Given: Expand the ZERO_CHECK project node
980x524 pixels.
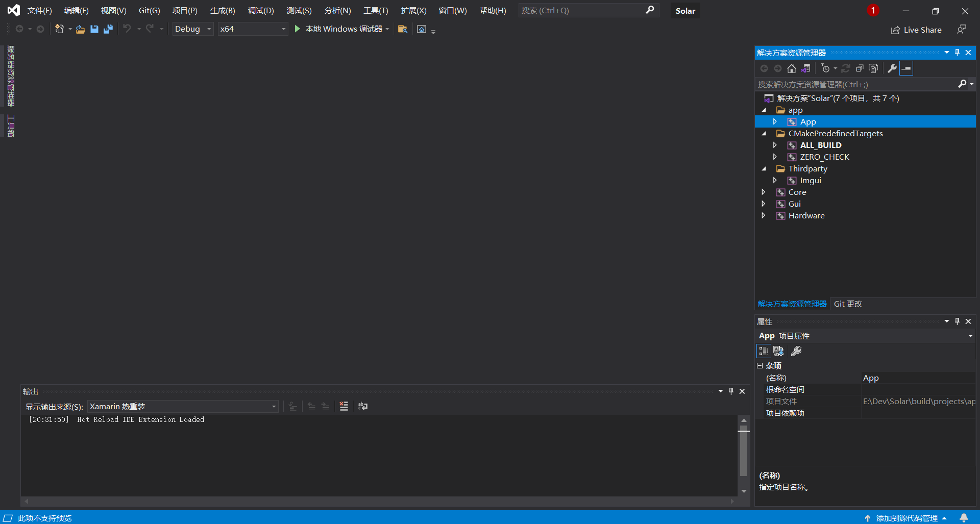Looking at the screenshot, I should 775,157.
